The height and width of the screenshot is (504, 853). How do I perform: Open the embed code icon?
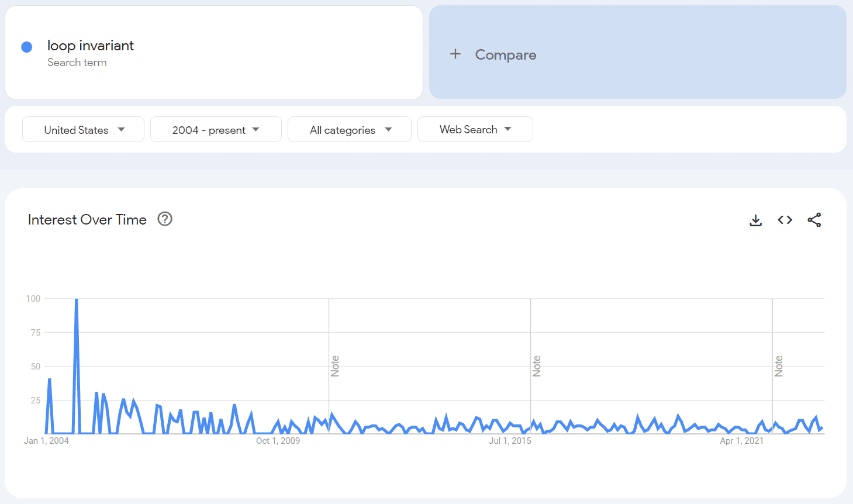pyautogui.click(x=785, y=220)
